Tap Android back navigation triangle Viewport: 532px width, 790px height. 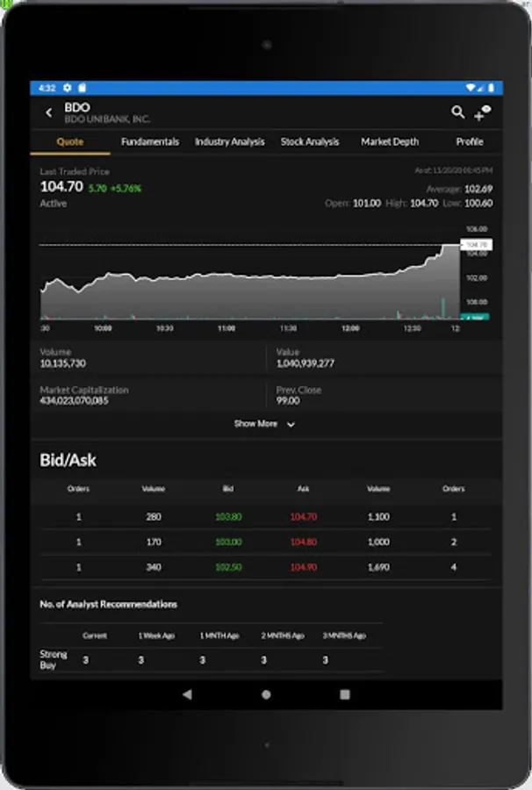(187, 694)
